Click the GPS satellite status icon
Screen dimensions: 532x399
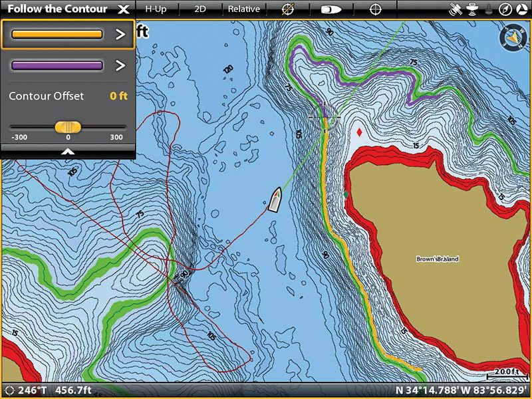click(456, 9)
